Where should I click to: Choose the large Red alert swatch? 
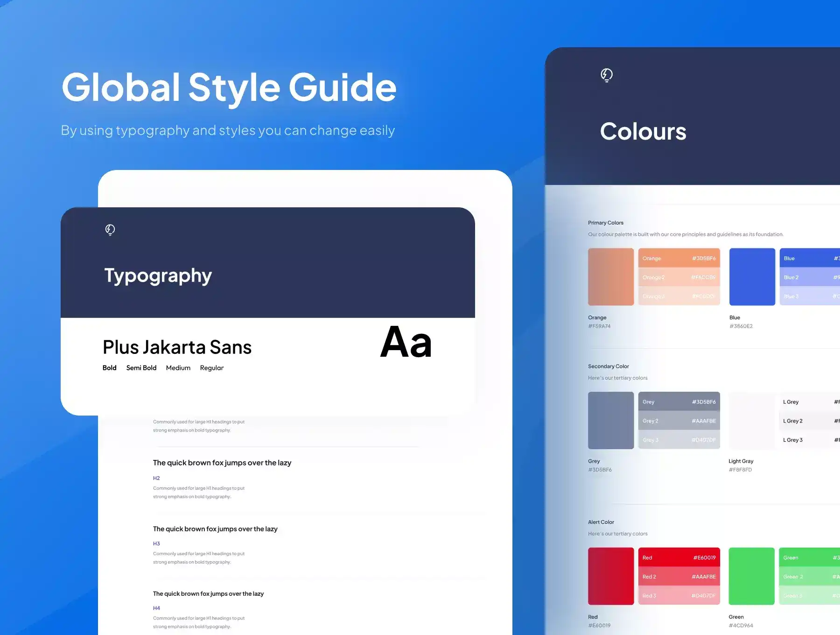pos(610,576)
